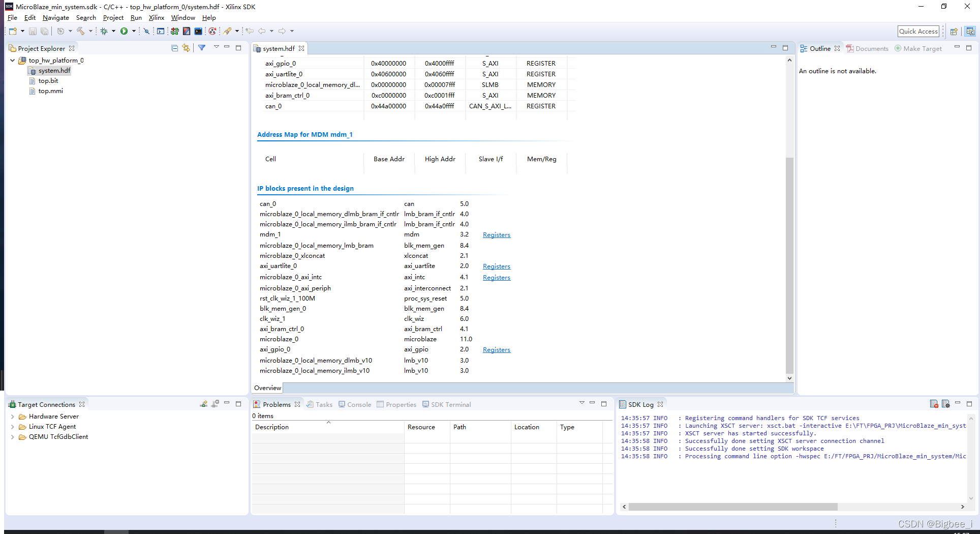Click the Quick Access input field

(918, 31)
